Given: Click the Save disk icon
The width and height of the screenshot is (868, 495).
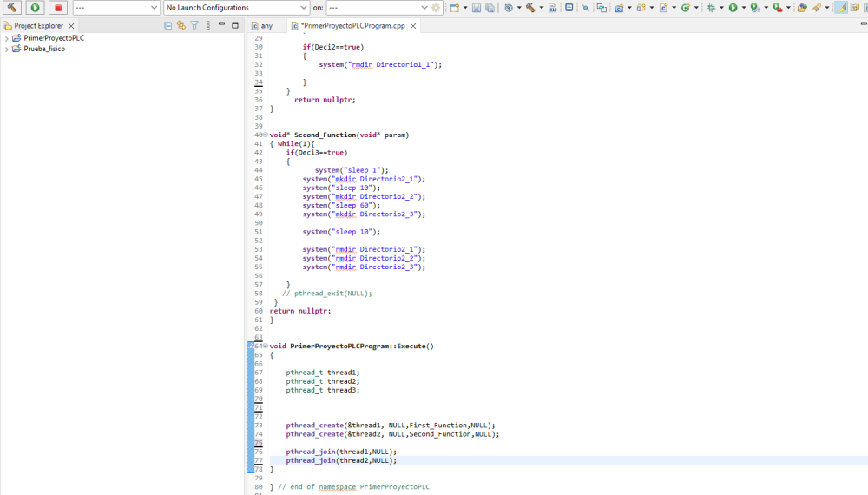Looking at the screenshot, I should (x=477, y=8).
